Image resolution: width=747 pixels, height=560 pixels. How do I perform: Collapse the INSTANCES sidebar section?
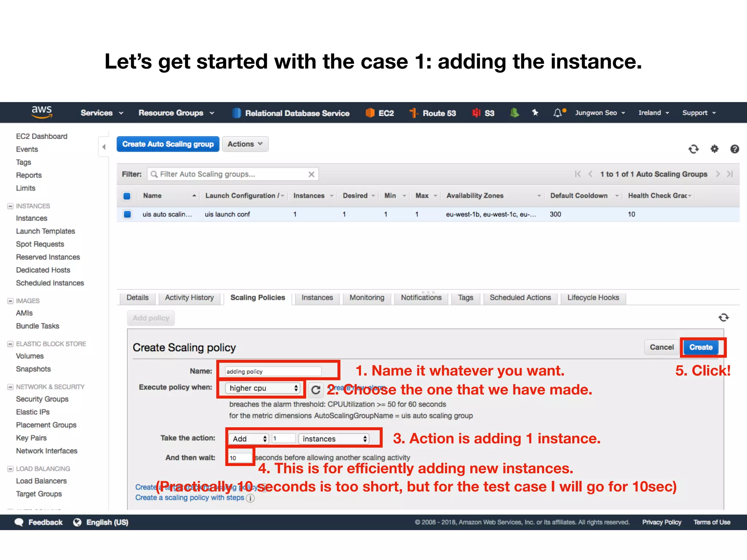coord(10,206)
